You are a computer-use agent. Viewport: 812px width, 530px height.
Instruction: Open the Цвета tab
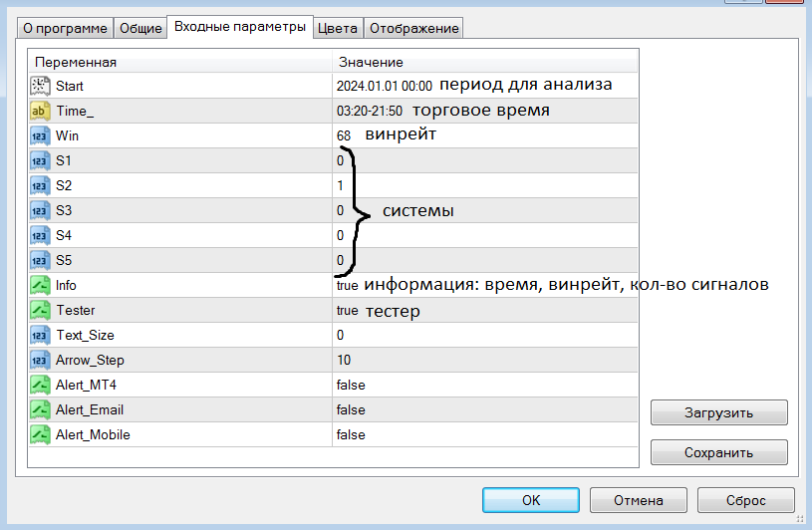point(338,28)
